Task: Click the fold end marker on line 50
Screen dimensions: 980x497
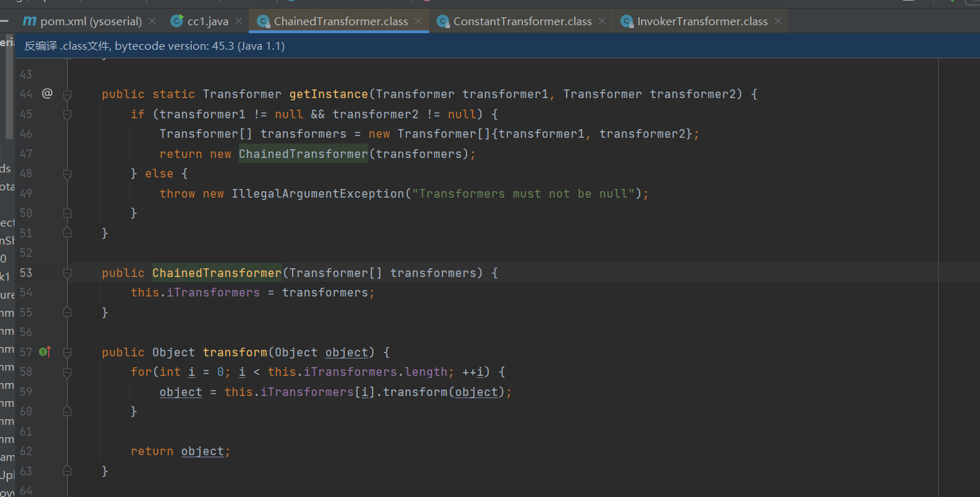Action: (67, 213)
